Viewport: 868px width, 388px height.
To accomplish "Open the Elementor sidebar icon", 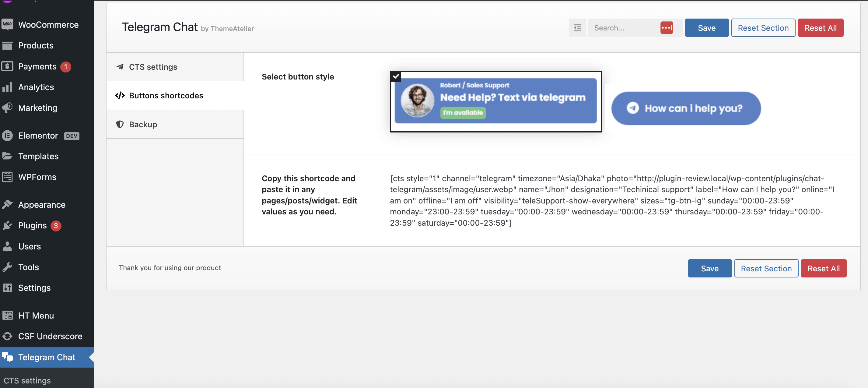I will [8, 136].
